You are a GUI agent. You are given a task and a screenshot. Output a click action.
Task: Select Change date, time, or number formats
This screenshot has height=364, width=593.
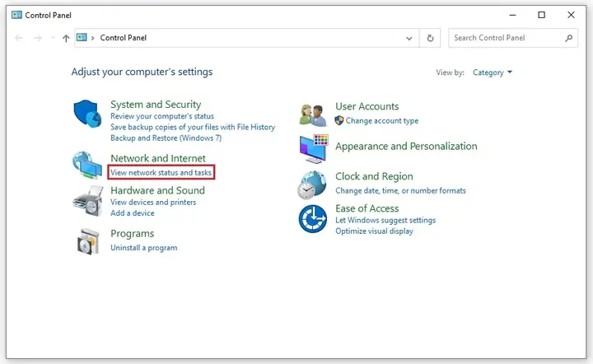(x=400, y=190)
